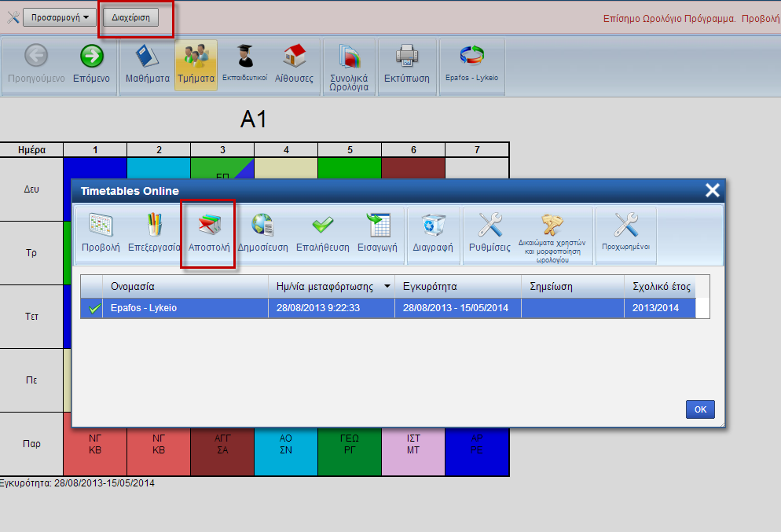Close the Timetables Online dialog
This screenshot has width=781, height=532.
click(x=712, y=190)
